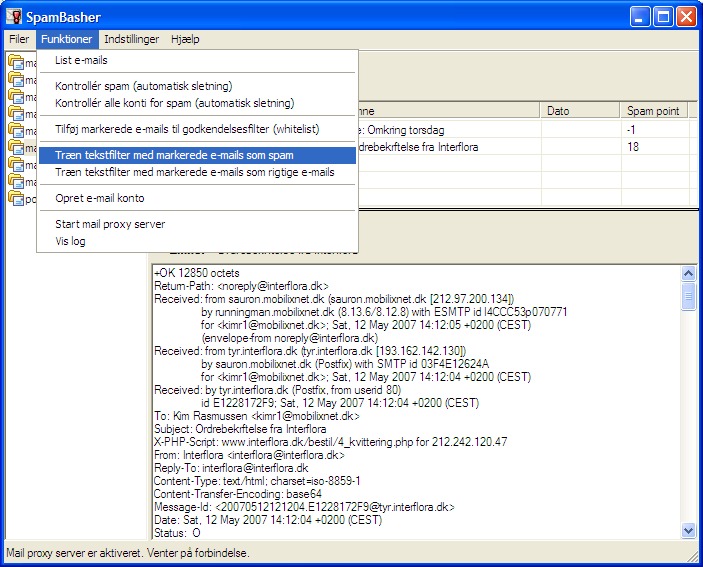Click status bar text 'Mail proxy server er aktiveret'
703x567 pixels.
tap(128, 553)
